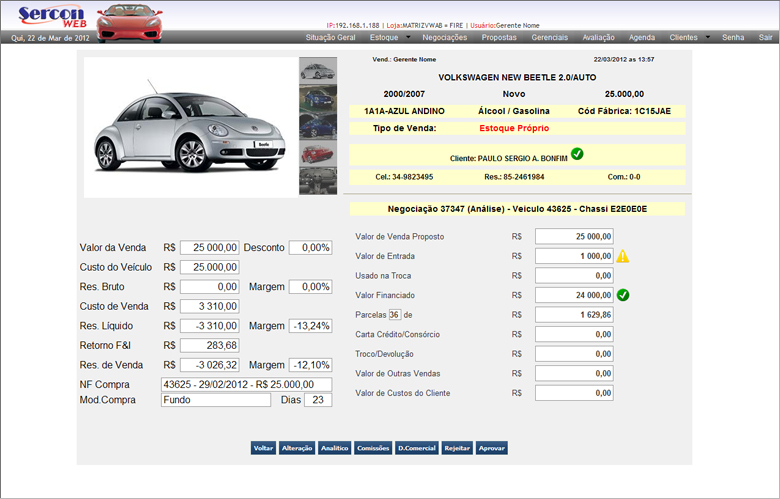Click the Res. de Venda value field
Screen dimensions: 780x499
click(x=209, y=365)
